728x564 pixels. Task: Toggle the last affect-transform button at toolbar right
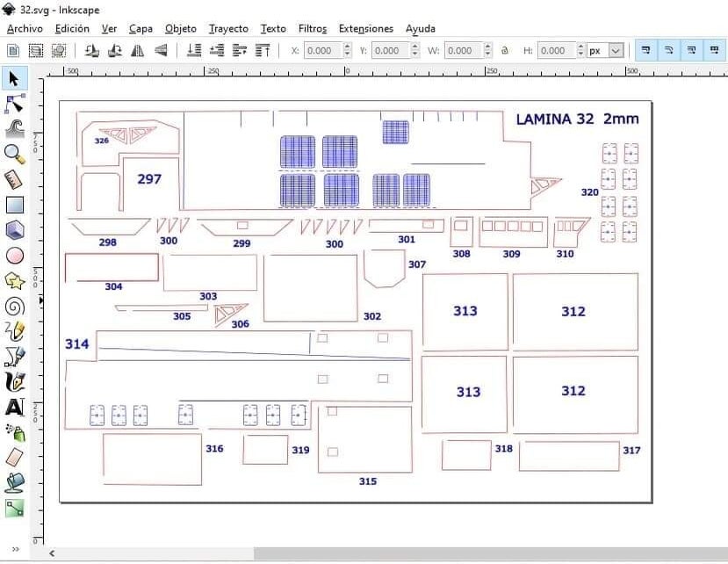[x=715, y=51]
